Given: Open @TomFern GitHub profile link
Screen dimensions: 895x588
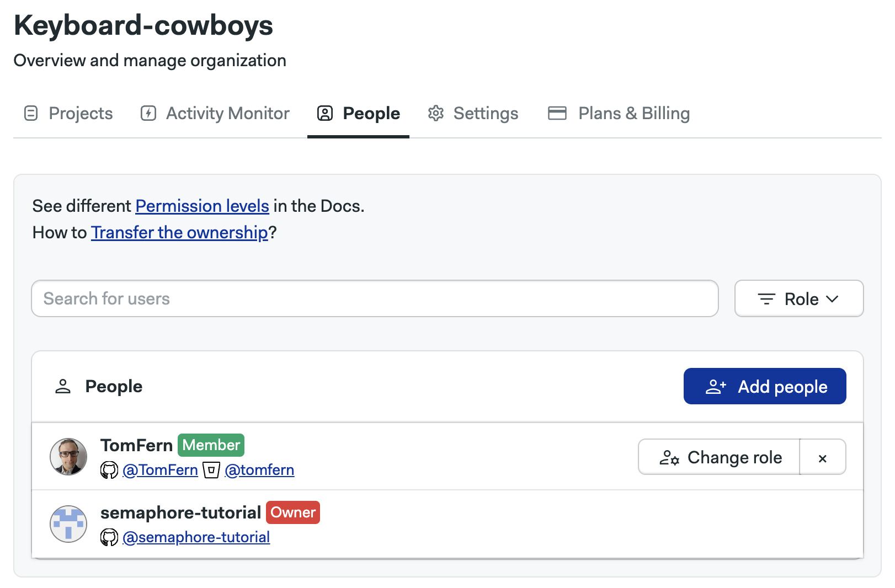Looking at the screenshot, I should pyautogui.click(x=160, y=470).
